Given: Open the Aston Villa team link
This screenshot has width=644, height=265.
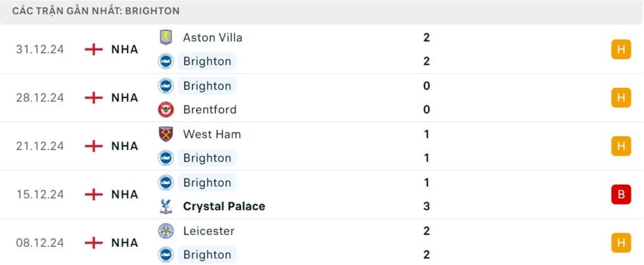Looking at the screenshot, I should click(213, 37).
